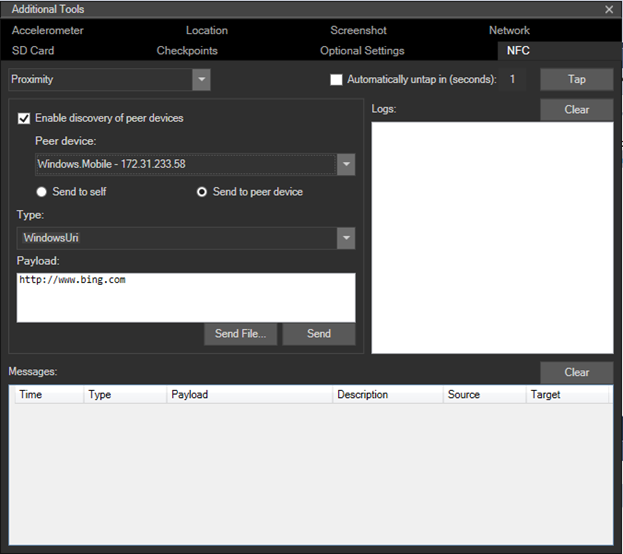Expand the Peer device dropdown arrow
The height and width of the screenshot is (554, 623).
[346, 164]
